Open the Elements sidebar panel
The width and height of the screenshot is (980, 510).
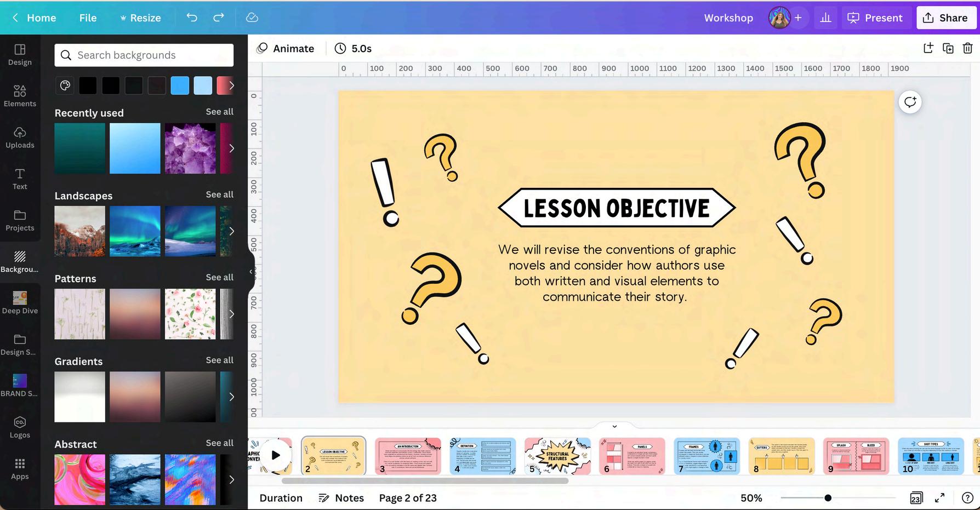pos(20,96)
